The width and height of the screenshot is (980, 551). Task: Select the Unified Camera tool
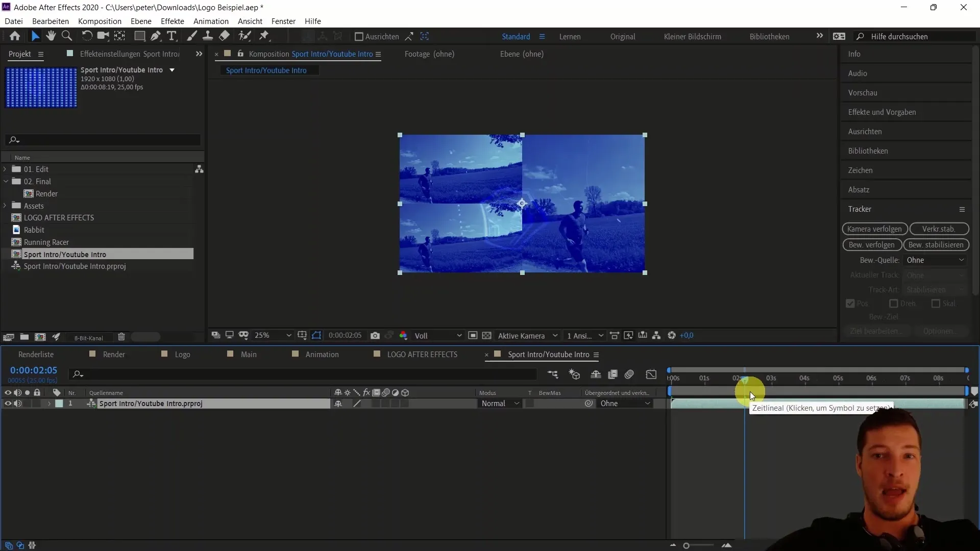[104, 36]
